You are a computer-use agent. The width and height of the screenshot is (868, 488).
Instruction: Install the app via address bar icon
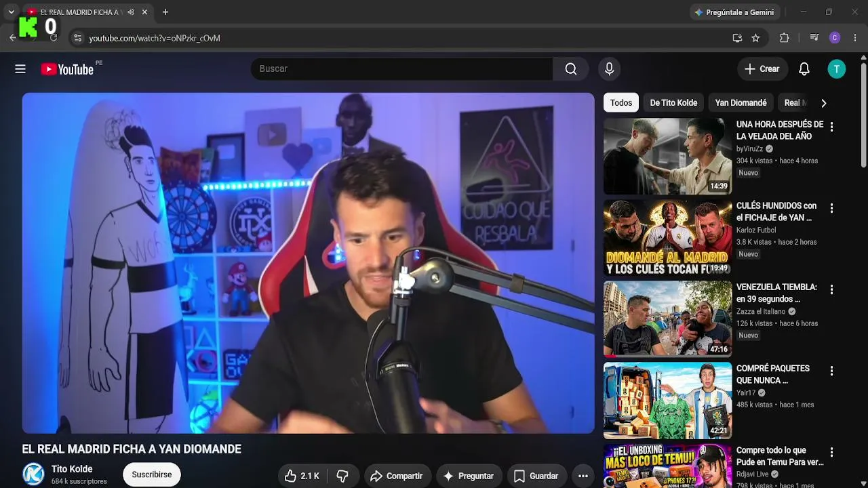(737, 38)
